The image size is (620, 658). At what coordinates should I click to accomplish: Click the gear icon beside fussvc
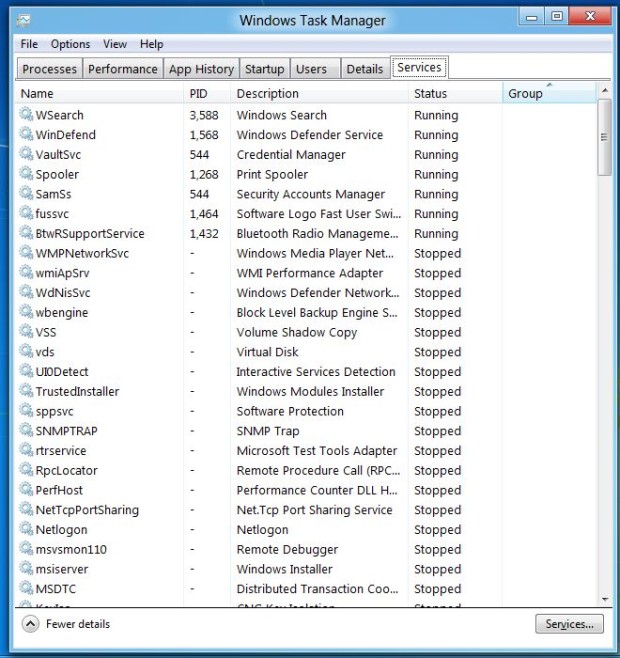tap(26, 213)
